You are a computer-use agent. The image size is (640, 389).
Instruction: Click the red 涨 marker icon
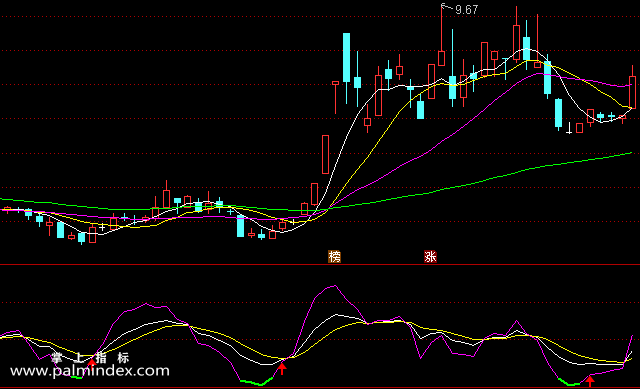coord(430,256)
